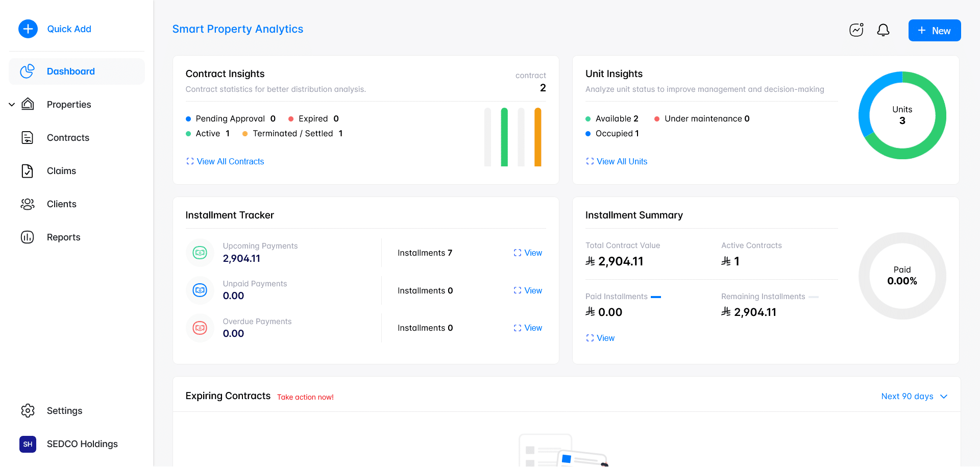Open the Next 90 days dropdown
The height and width of the screenshot is (467, 980).
coord(914,397)
